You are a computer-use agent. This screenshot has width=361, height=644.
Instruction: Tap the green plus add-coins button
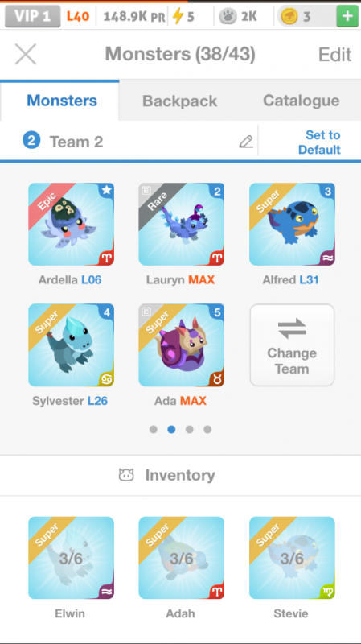pos(347,16)
